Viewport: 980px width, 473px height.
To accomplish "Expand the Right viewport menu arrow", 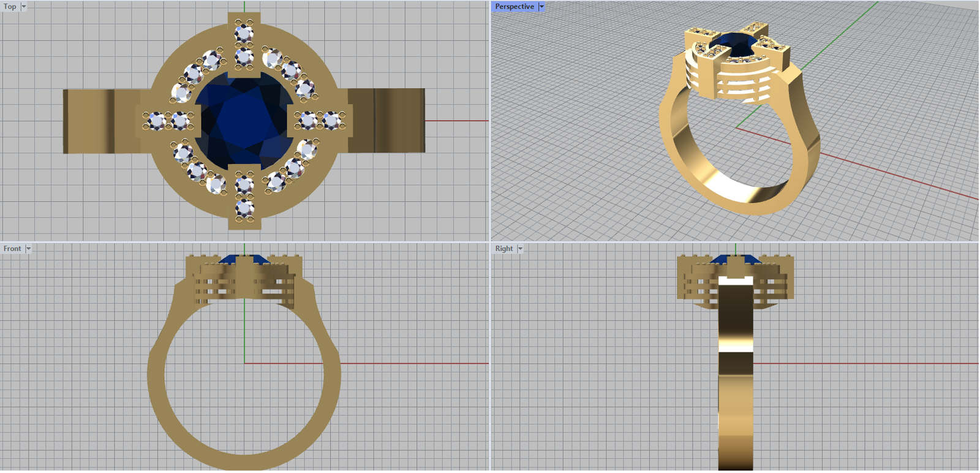I will click(x=520, y=249).
